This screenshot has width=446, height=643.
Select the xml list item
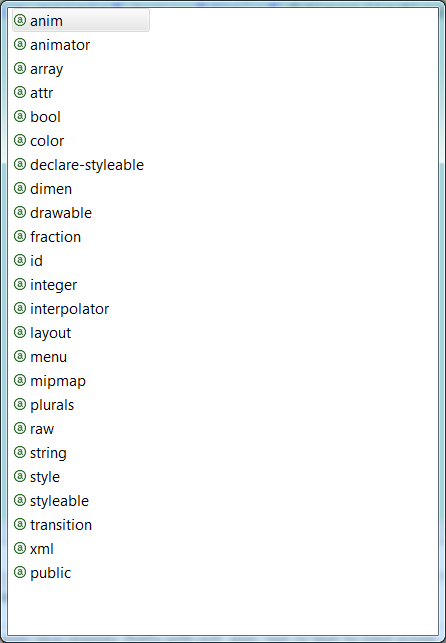pos(41,549)
